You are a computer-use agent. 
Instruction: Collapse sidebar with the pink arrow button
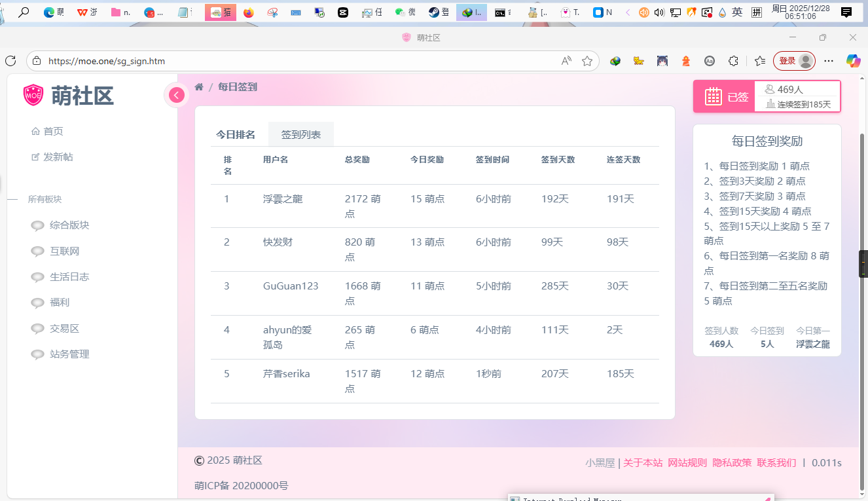pos(176,95)
